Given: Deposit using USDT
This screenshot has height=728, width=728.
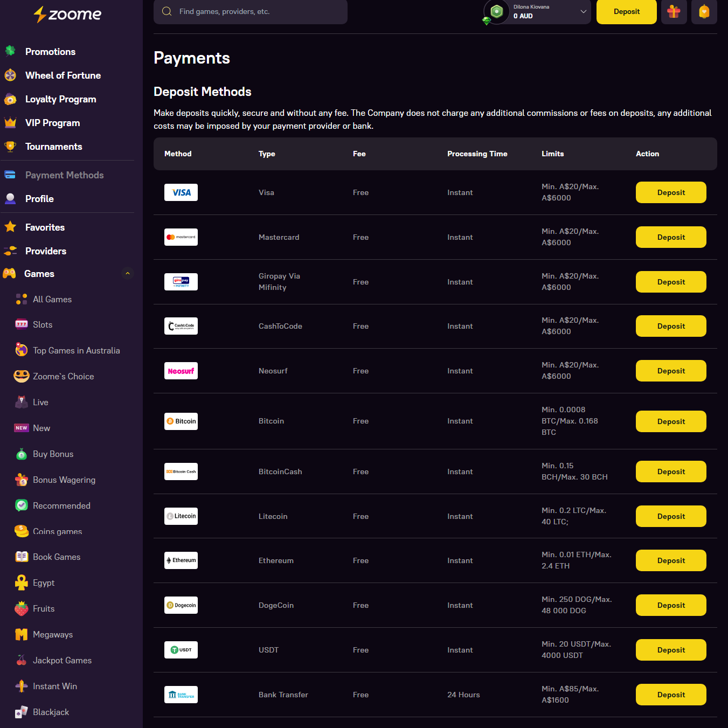Looking at the screenshot, I should pos(671,650).
